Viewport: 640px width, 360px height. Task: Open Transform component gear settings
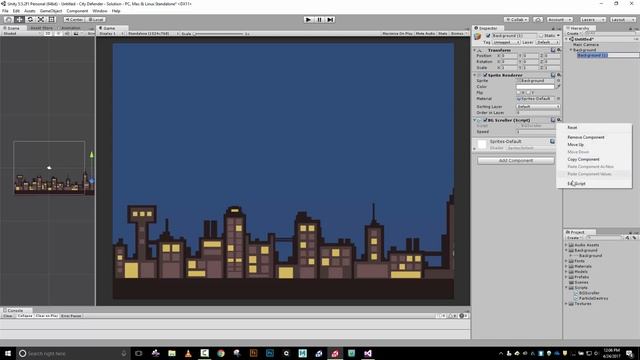559,50
